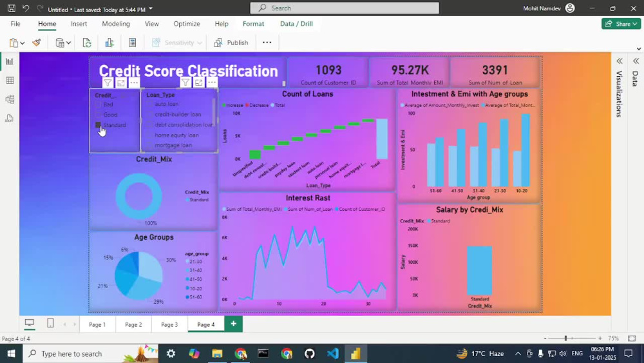This screenshot has width=644, height=363.
Task: Show hidden system tray icons
Action: [x=518, y=353]
